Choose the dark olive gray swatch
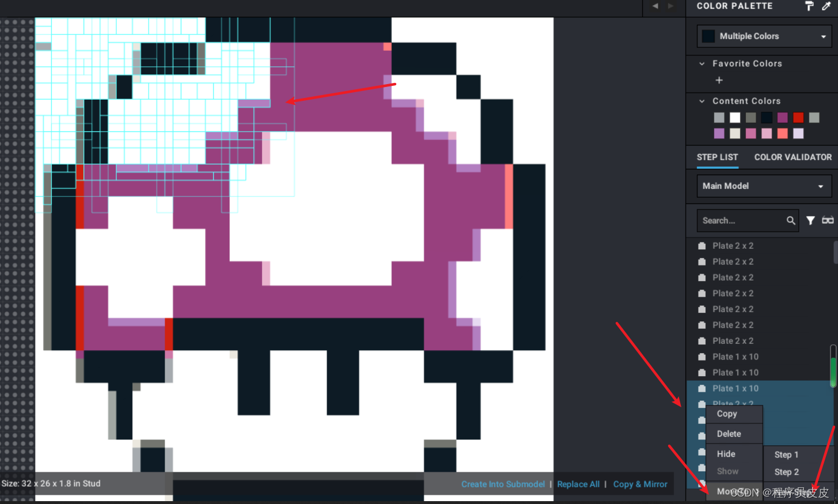The height and width of the screenshot is (504, 838). point(750,118)
